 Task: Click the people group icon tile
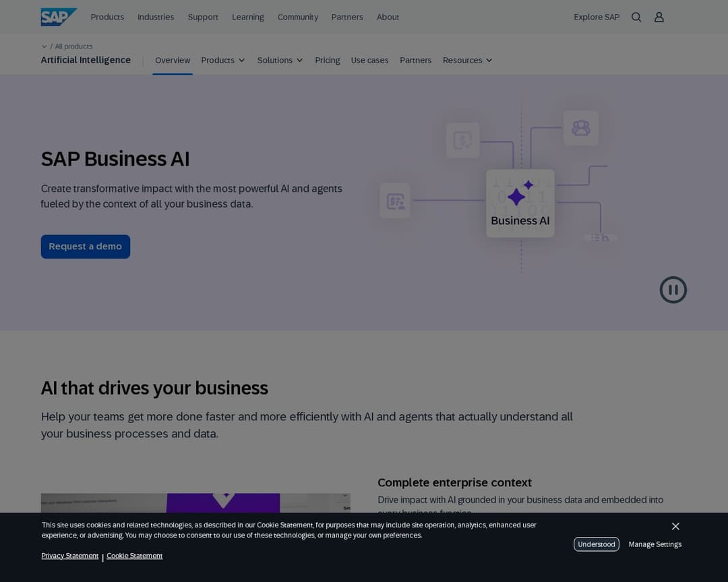(581, 127)
